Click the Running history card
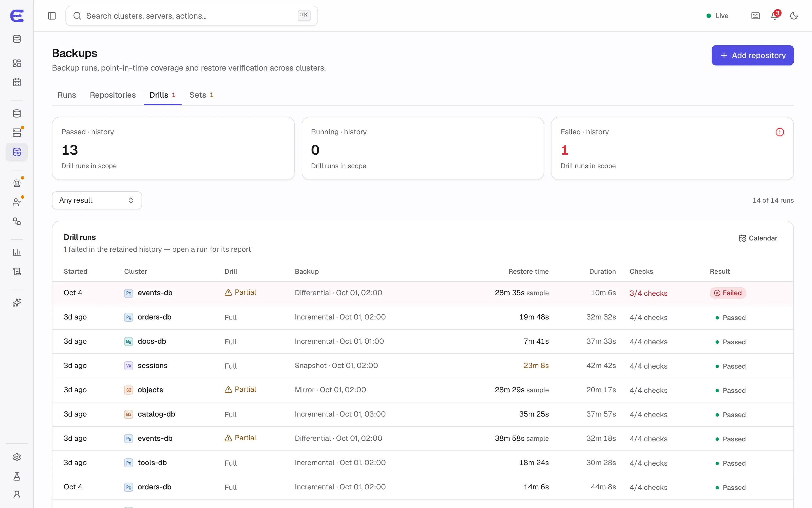This screenshot has width=812, height=508. tap(422, 148)
